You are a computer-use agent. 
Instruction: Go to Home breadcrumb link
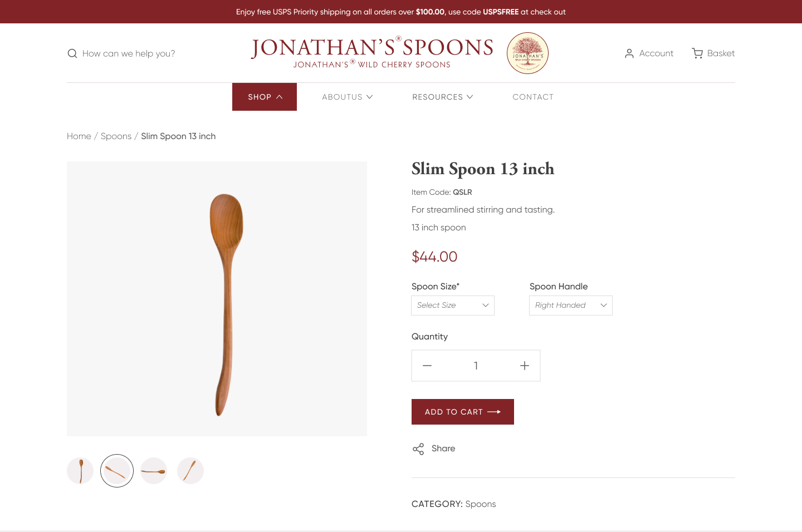(79, 136)
